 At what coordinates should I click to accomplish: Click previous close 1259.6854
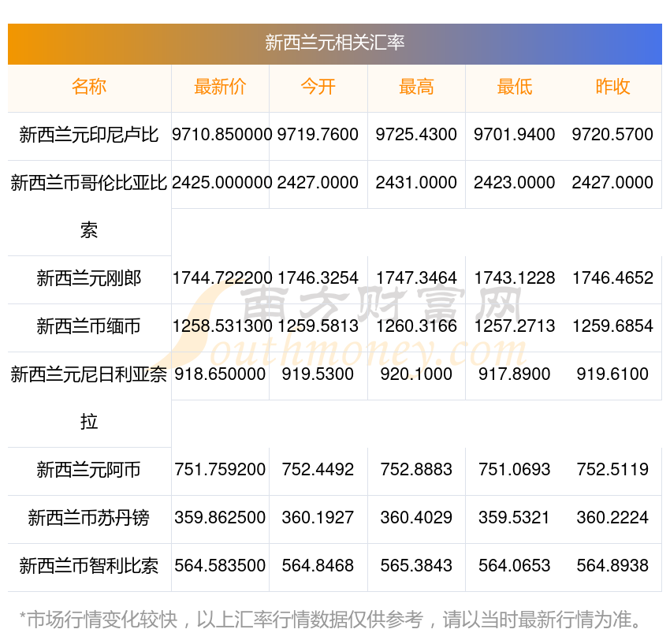pos(612,326)
